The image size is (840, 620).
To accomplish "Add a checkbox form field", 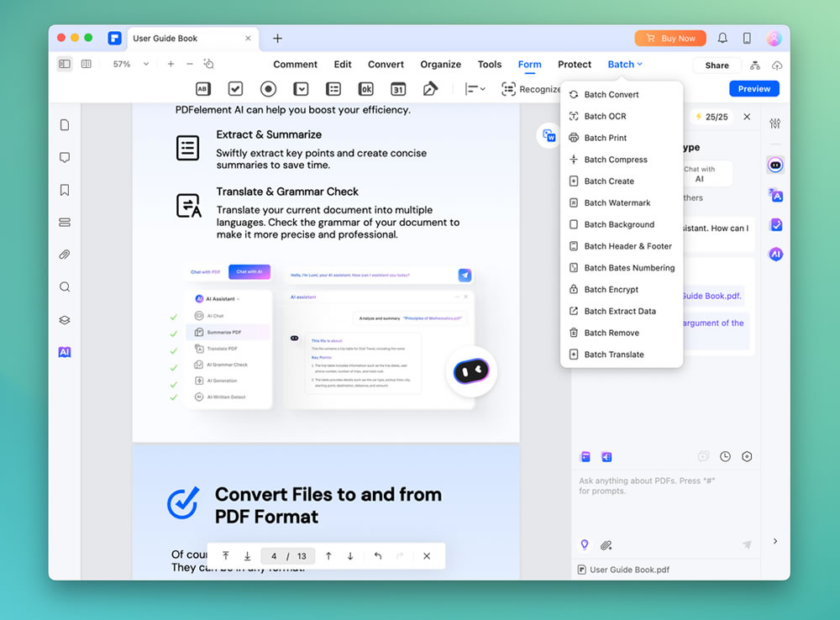I will click(236, 89).
